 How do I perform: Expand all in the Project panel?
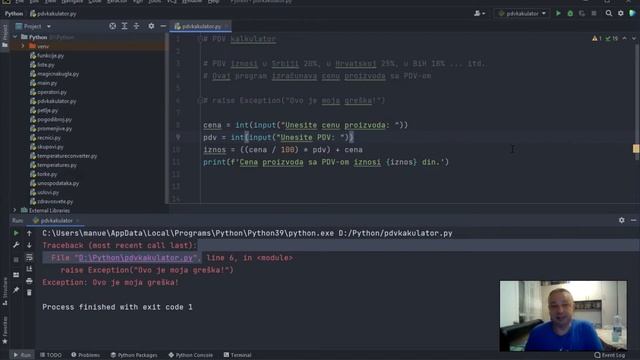(124, 26)
